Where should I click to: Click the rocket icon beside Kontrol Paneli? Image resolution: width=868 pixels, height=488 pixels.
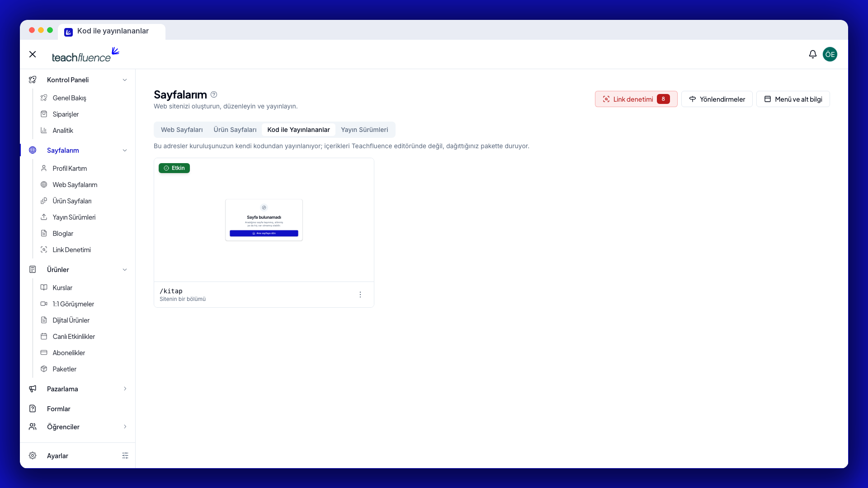coord(33,80)
